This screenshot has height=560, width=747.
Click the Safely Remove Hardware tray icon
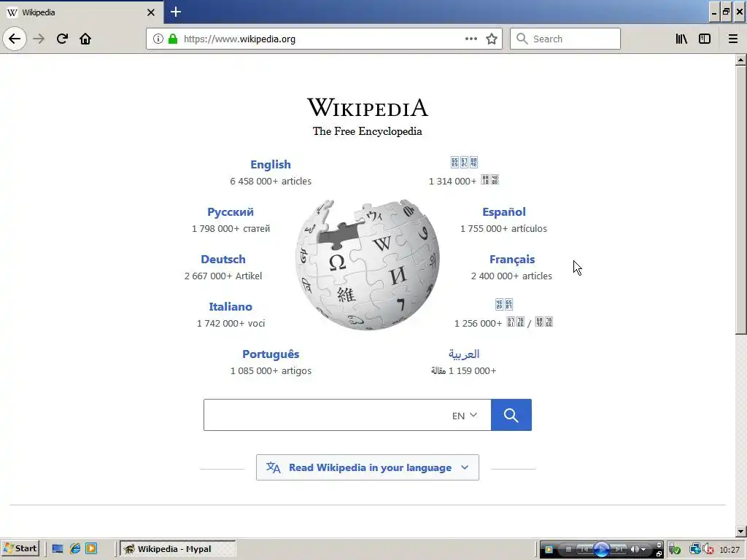click(675, 550)
